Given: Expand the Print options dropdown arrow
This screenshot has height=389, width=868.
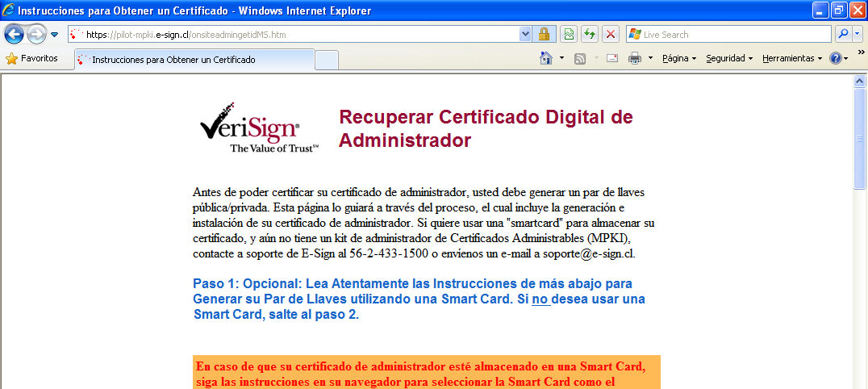Looking at the screenshot, I should 650,59.
